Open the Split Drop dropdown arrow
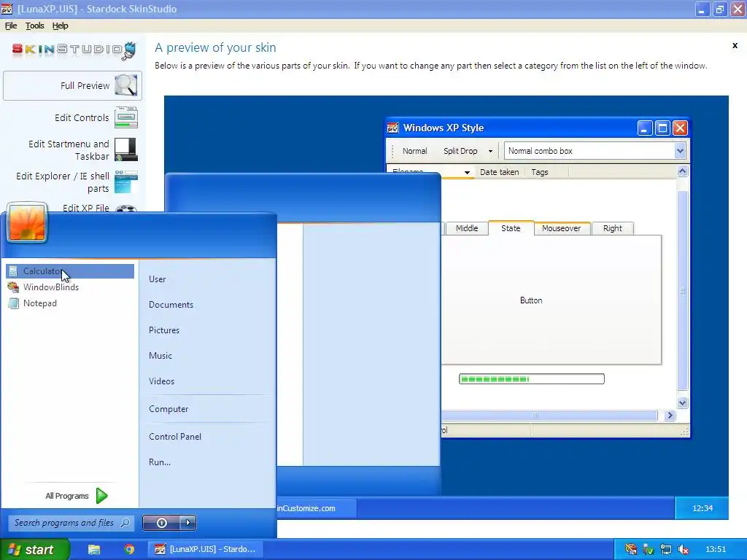The image size is (747, 560). 490,151
